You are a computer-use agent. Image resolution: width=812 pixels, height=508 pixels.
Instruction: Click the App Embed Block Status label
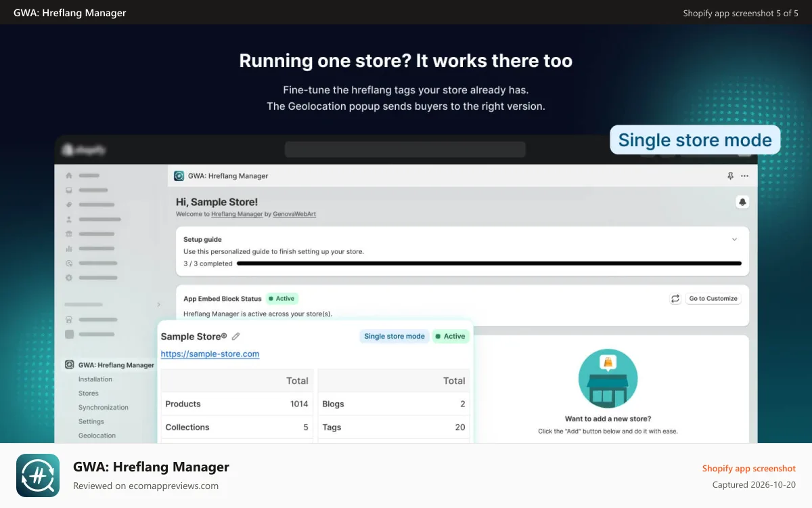[x=222, y=299]
